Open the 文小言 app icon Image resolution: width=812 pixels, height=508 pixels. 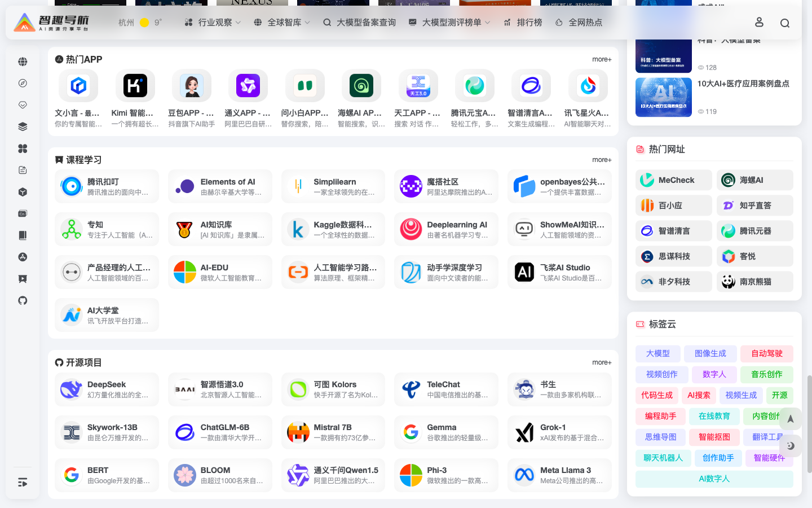(x=78, y=86)
